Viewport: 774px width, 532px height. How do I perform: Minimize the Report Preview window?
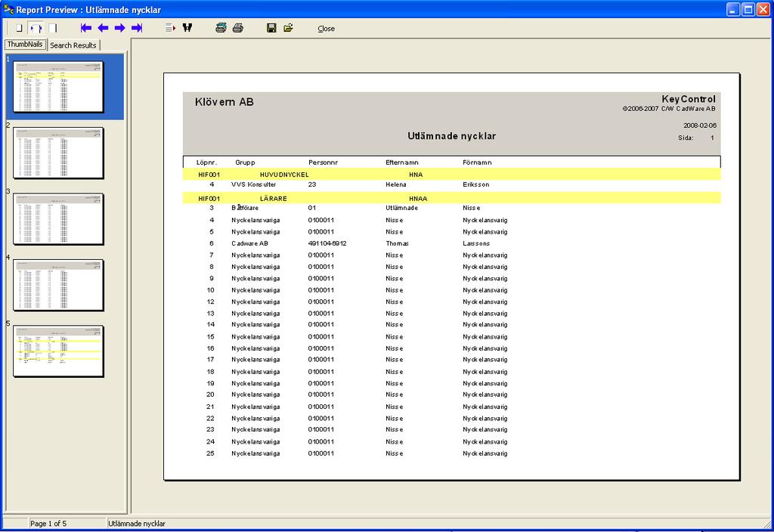(x=733, y=9)
